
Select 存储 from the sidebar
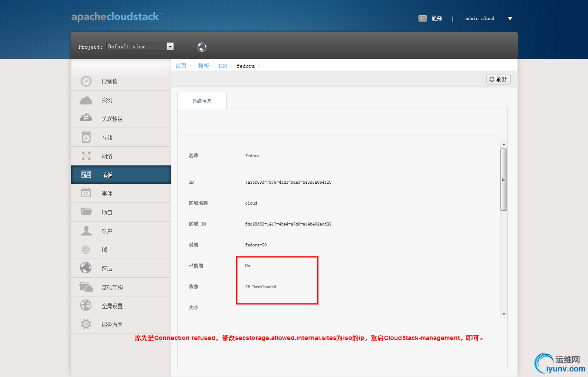(x=121, y=138)
